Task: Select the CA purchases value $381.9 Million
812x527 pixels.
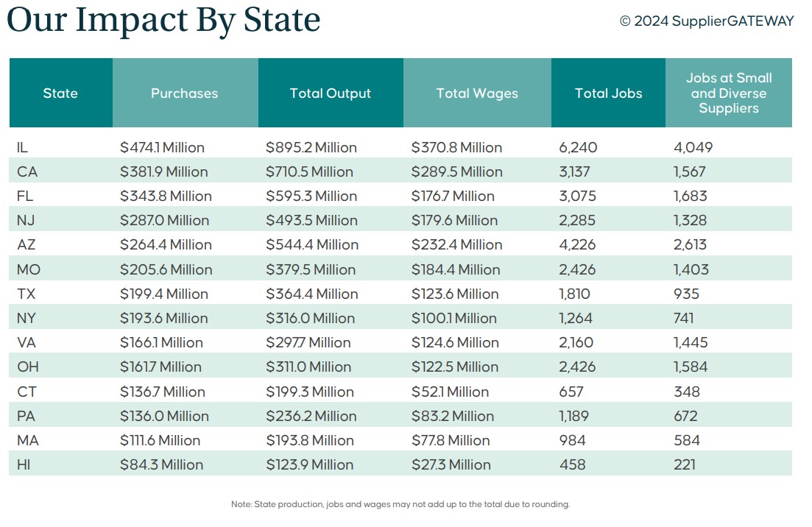Action: tap(164, 172)
